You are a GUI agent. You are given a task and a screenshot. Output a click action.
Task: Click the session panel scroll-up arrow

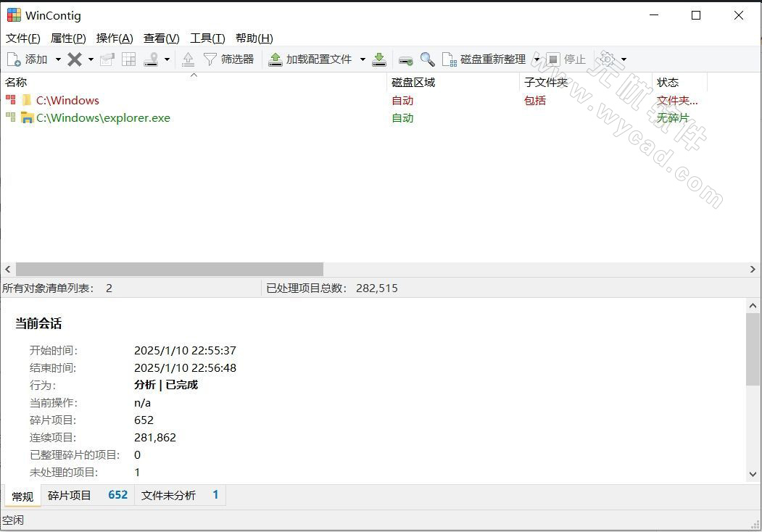[753, 306]
